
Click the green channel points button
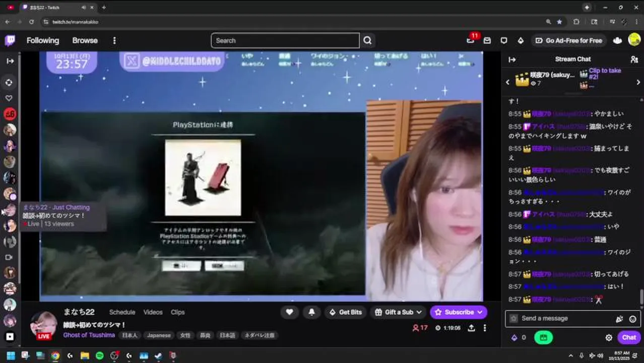click(543, 337)
